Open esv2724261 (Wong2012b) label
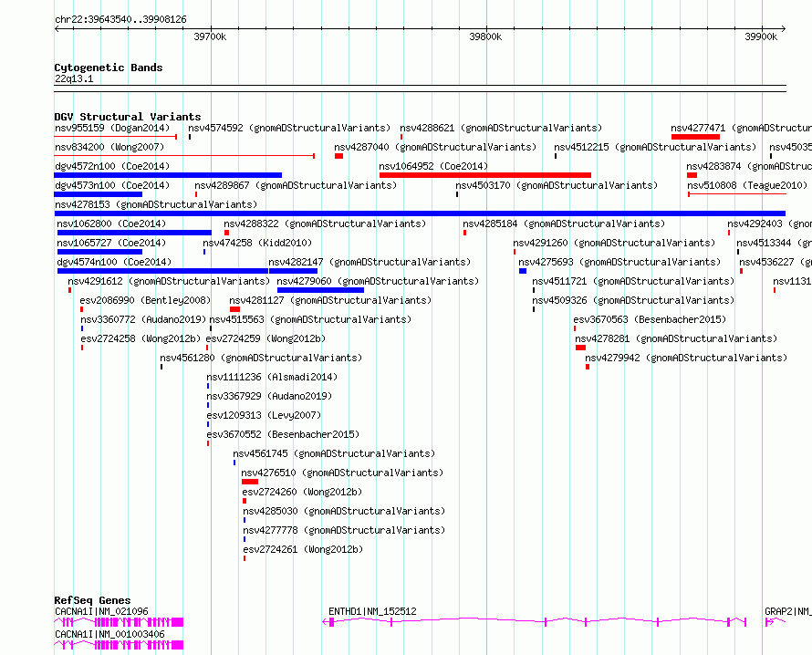Viewport: 812px width, 655px height. click(x=303, y=549)
